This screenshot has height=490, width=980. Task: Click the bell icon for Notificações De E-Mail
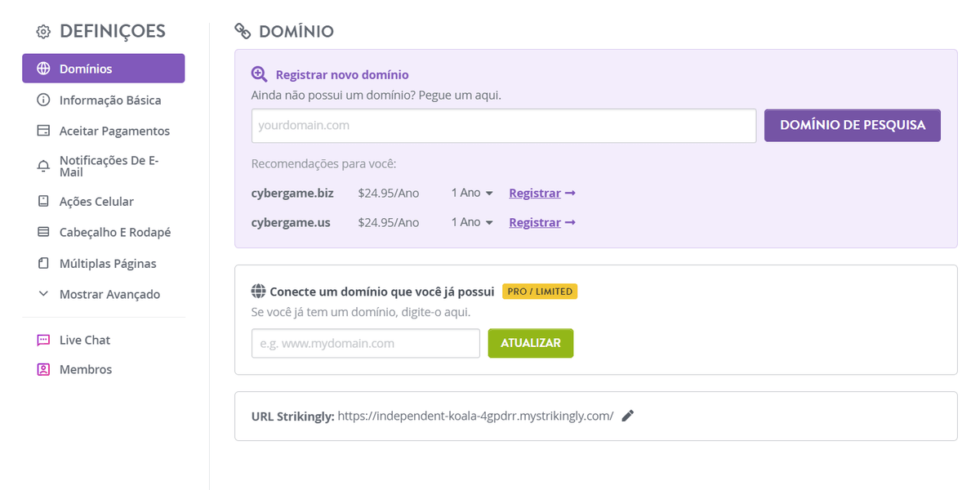[43, 166]
